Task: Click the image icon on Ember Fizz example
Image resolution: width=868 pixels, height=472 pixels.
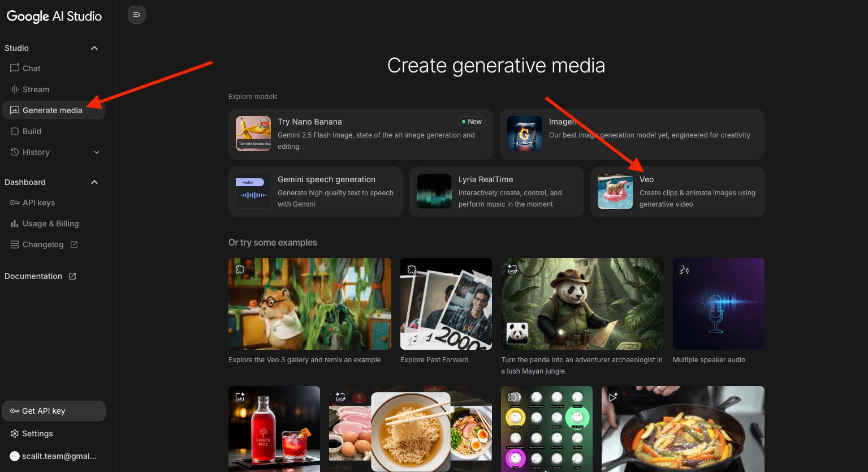Action: (x=240, y=397)
